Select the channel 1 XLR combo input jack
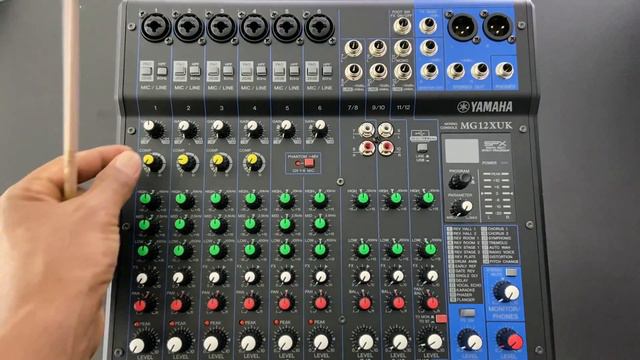Image resolution: width=640 pixels, height=360 pixels. tap(155, 27)
